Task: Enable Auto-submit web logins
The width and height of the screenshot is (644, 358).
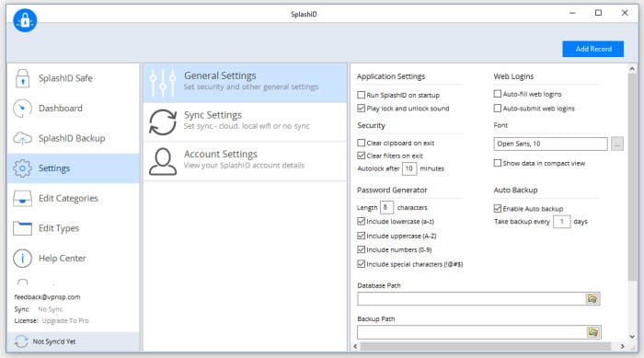Action: (498, 108)
